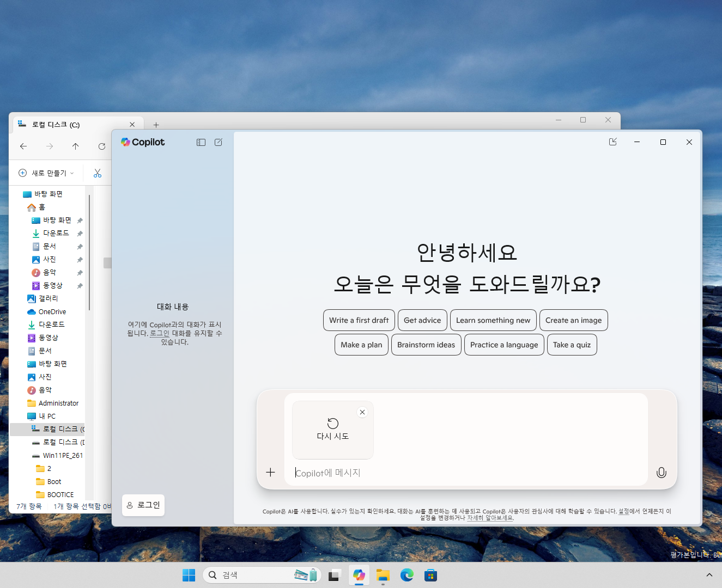
Task: Click the Cut scissors icon in Explorer
Action: pyautogui.click(x=98, y=173)
